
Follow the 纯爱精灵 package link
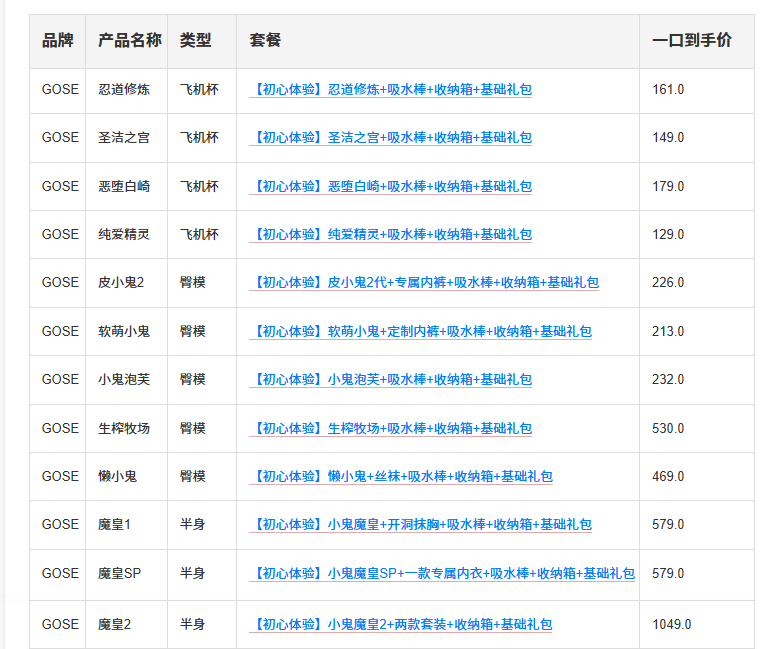391,234
